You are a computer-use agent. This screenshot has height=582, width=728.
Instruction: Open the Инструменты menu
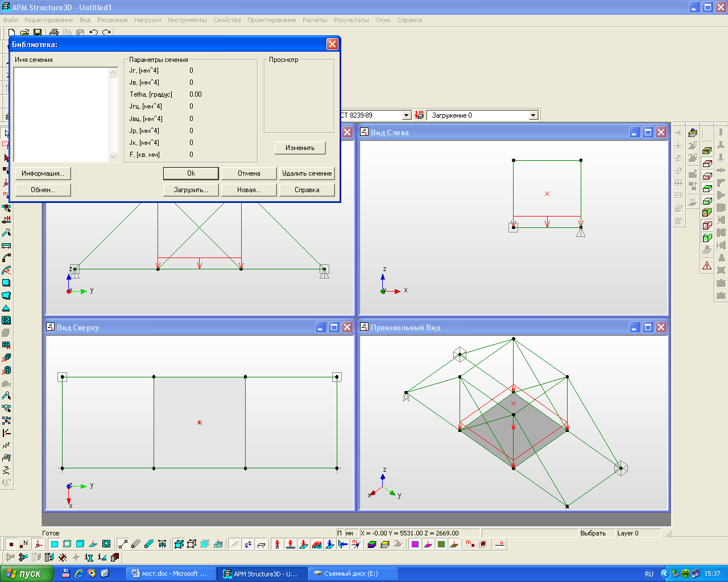pyautogui.click(x=187, y=20)
